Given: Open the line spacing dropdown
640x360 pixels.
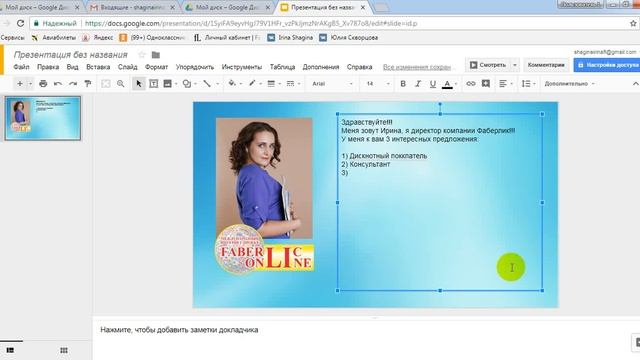Looking at the screenshot, I should point(528,84).
